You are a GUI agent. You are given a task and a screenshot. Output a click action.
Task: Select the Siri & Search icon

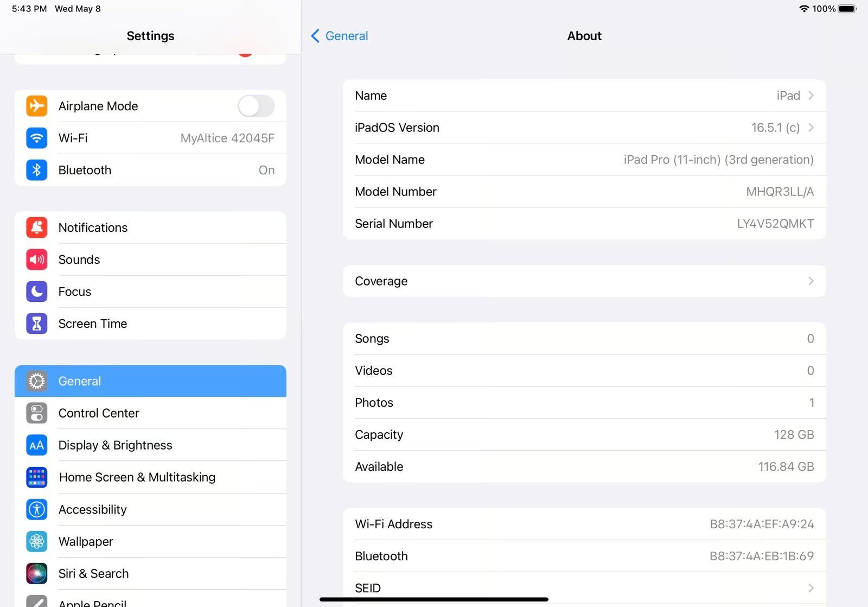click(x=36, y=573)
